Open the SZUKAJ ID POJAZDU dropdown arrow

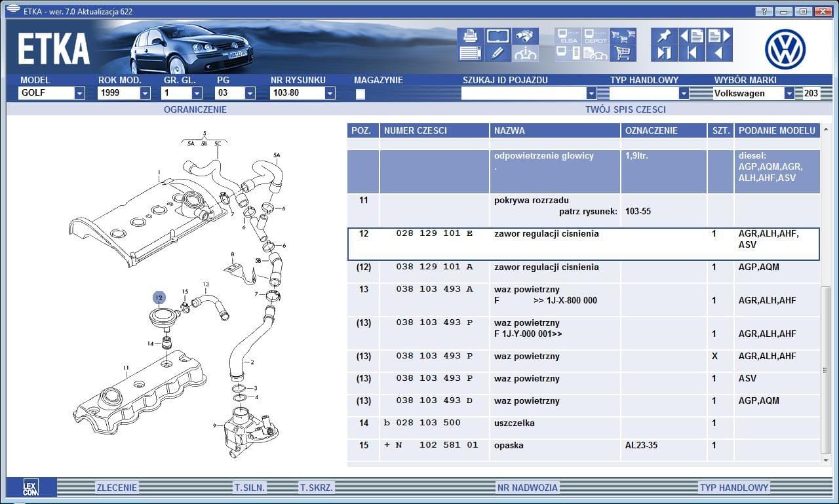(x=591, y=93)
